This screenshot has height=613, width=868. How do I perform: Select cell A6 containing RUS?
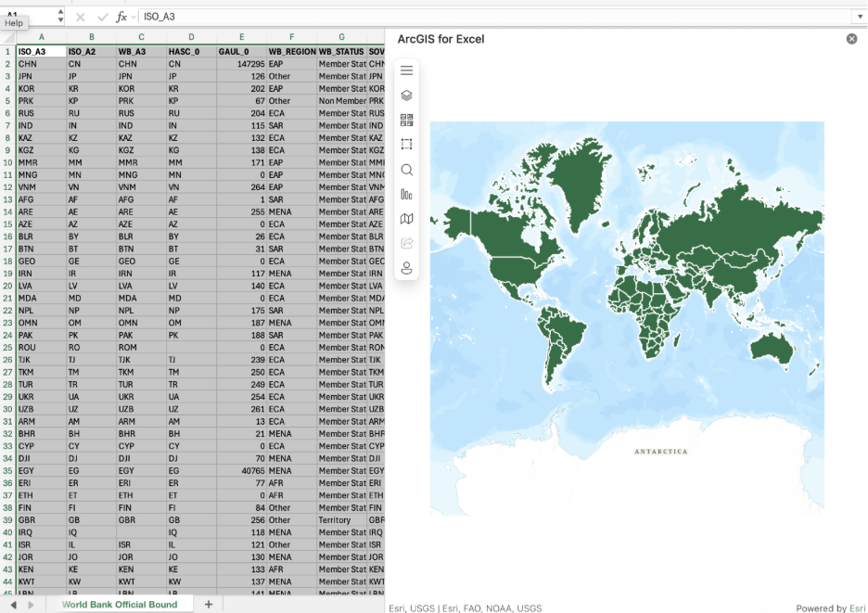coord(42,113)
